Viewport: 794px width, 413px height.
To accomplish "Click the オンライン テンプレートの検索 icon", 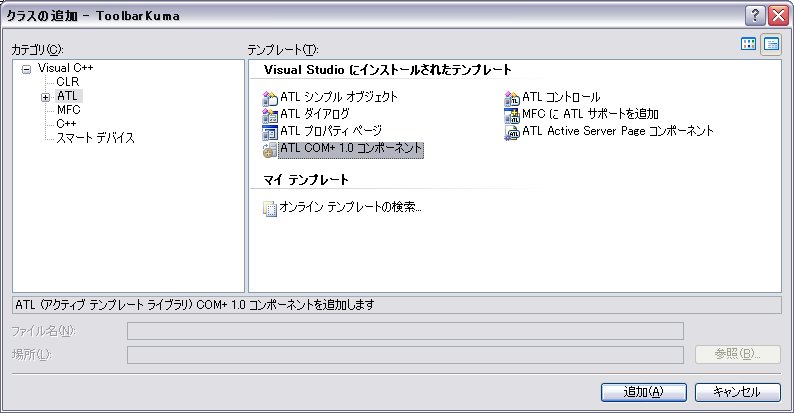I will [x=270, y=208].
